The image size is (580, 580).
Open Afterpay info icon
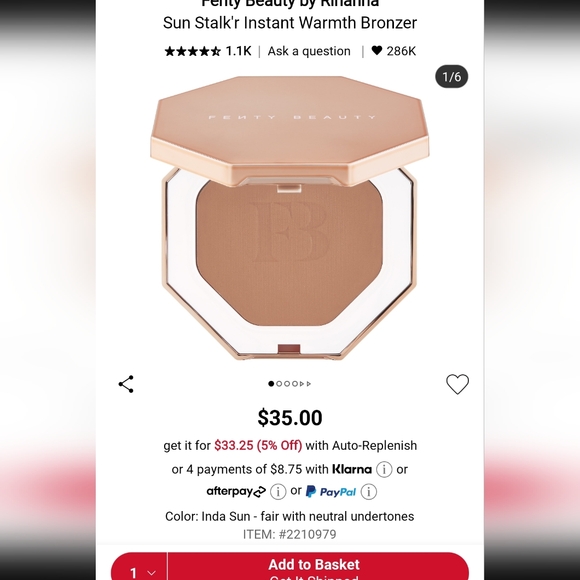click(278, 492)
